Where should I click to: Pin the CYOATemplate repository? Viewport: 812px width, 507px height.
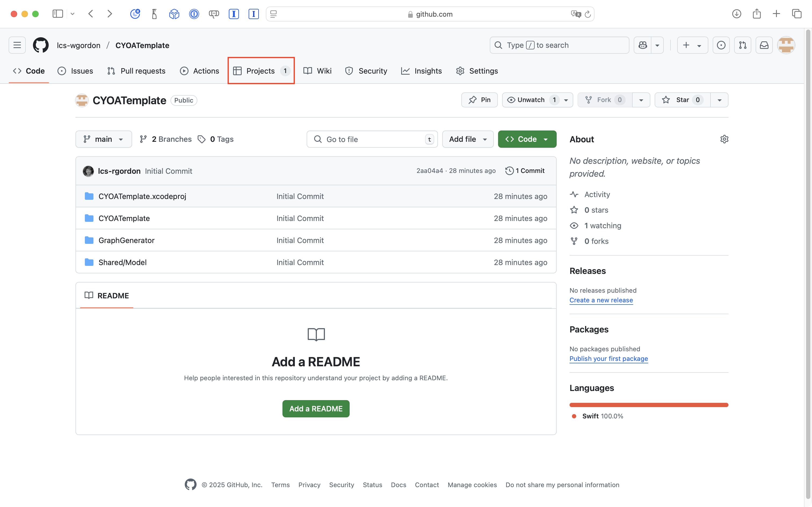point(479,100)
